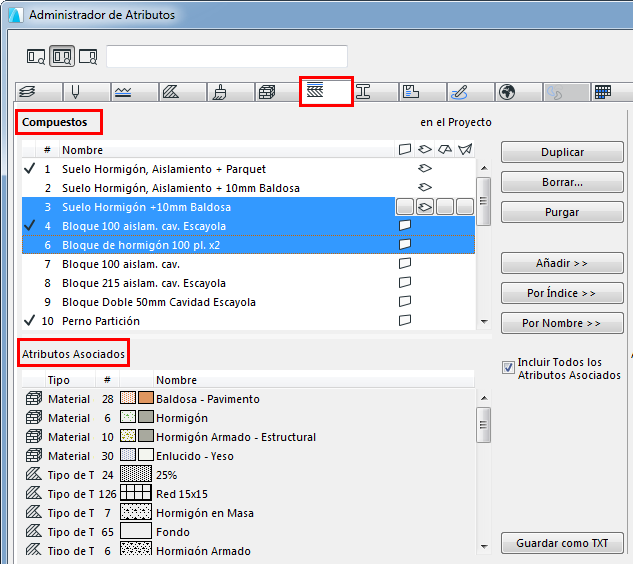Select Bloque Doble 50mm Cavidad Escayola

(x=248, y=302)
